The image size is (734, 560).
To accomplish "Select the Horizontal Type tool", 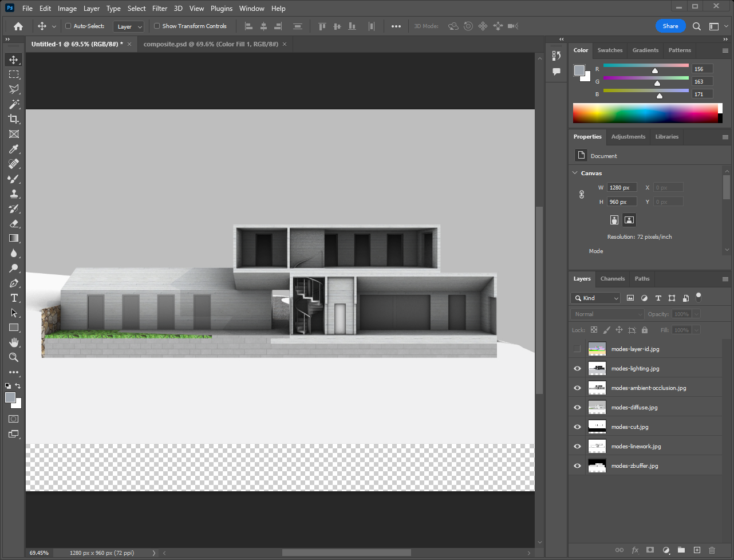I will coord(14,298).
